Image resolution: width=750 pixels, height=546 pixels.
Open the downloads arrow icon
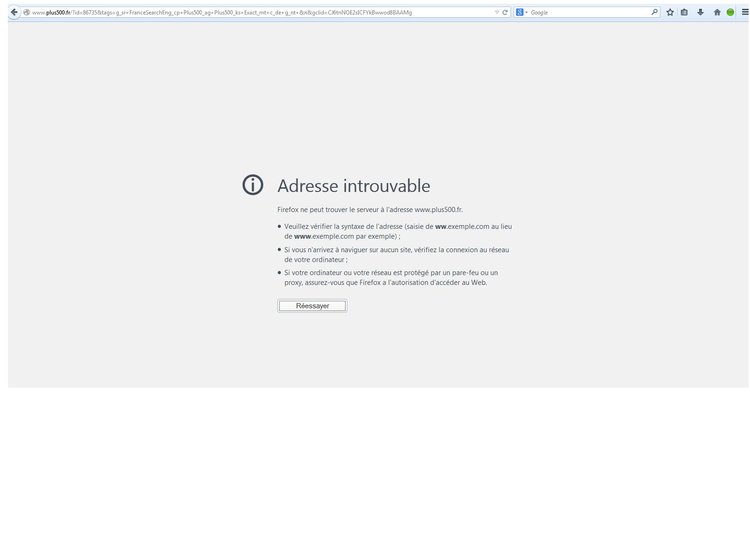[x=700, y=12]
